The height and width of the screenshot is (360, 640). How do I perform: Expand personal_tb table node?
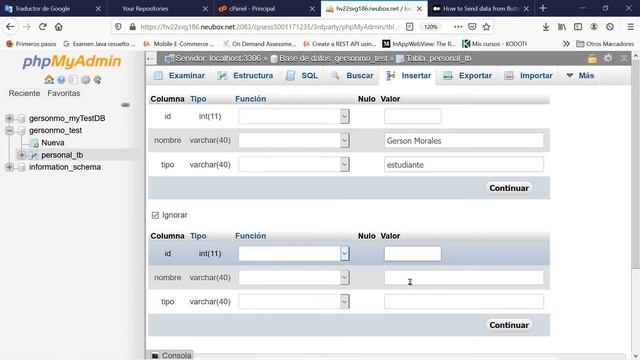[22, 155]
